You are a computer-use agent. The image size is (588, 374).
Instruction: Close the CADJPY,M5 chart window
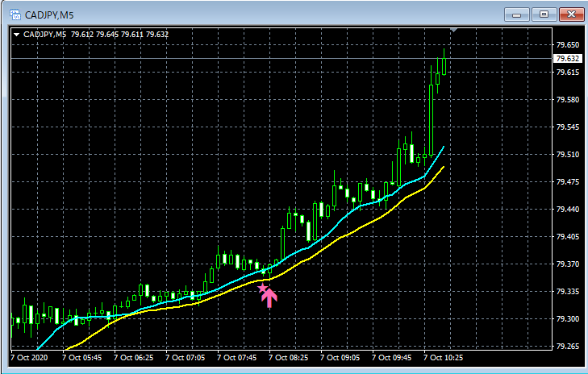click(571, 15)
